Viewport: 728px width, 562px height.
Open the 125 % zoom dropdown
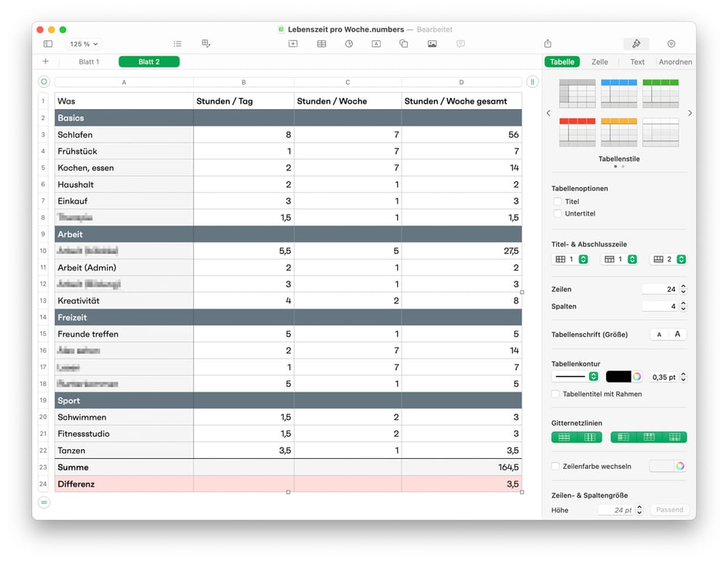(x=83, y=44)
